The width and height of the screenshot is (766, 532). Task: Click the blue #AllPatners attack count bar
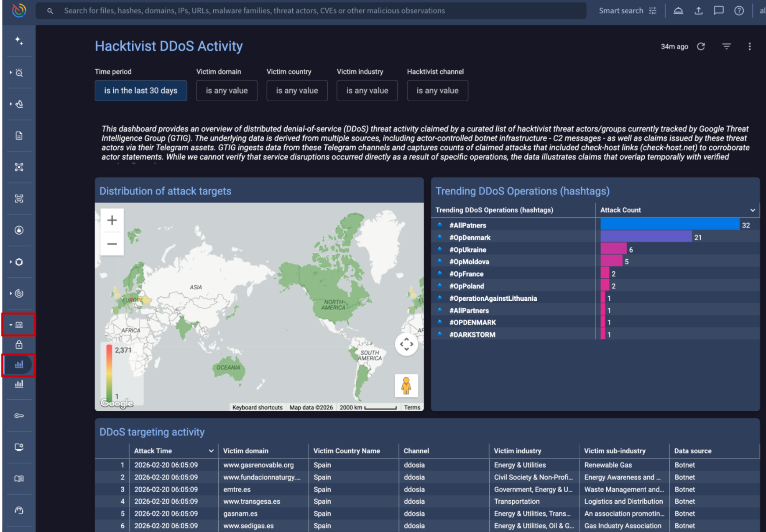pyautogui.click(x=670, y=225)
